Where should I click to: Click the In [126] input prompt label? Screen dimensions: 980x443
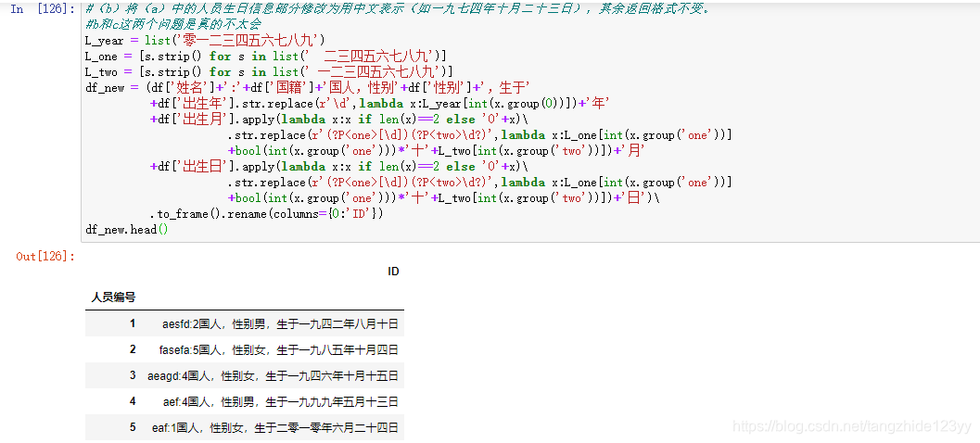(x=44, y=9)
